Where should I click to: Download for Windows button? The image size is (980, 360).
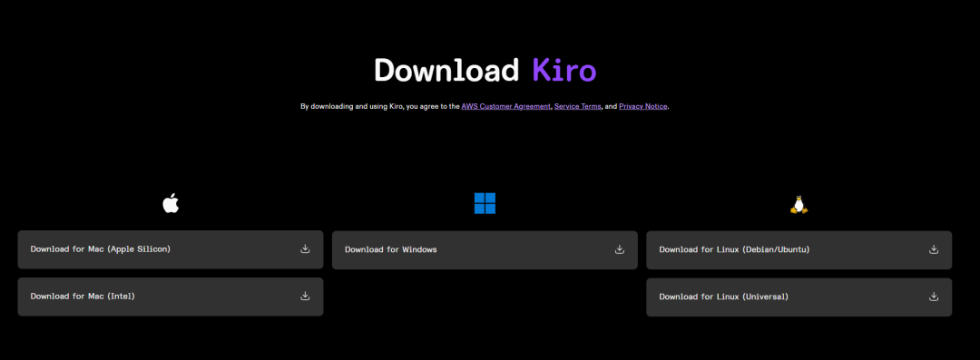click(x=485, y=250)
